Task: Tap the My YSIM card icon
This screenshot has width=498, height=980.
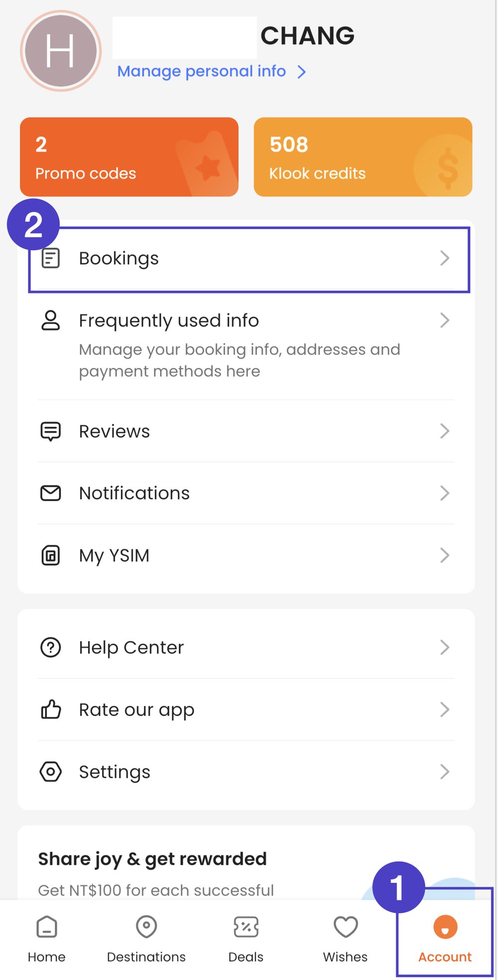Action: 50,555
